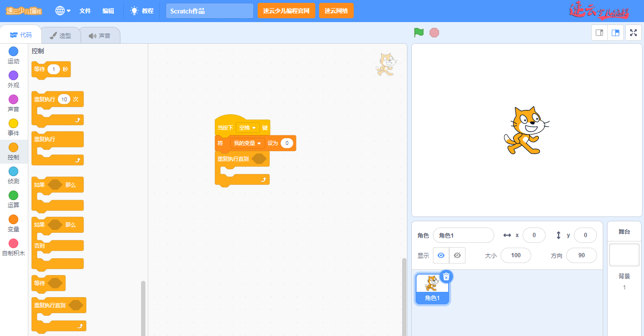Click the 速云网络 button

click(x=336, y=11)
